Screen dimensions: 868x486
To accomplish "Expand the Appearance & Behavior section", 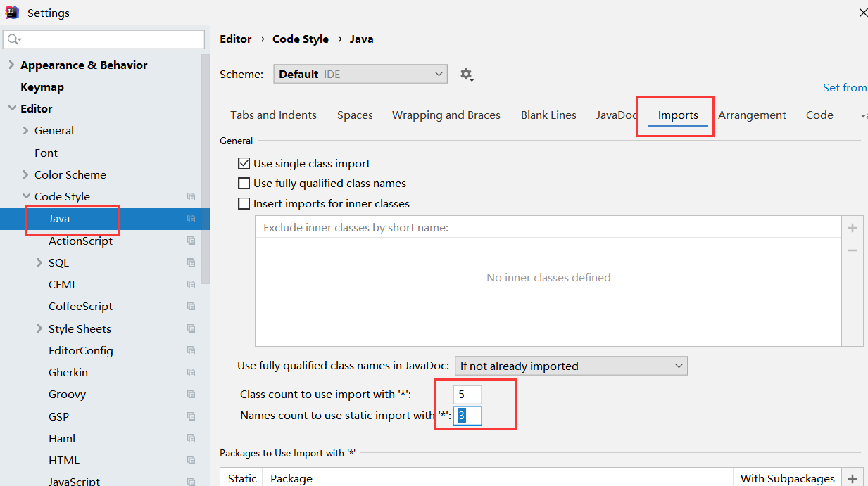I will point(11,65).
